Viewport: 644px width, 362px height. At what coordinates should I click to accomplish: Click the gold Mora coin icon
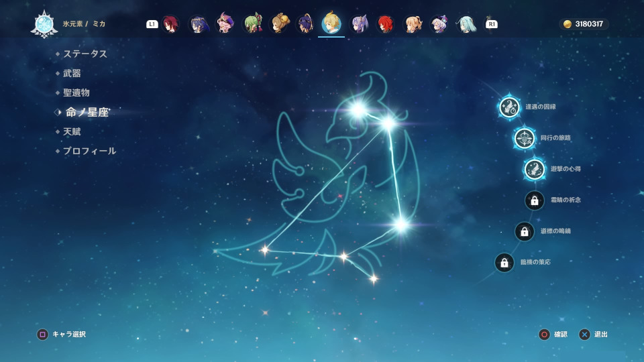pos(568,24)
